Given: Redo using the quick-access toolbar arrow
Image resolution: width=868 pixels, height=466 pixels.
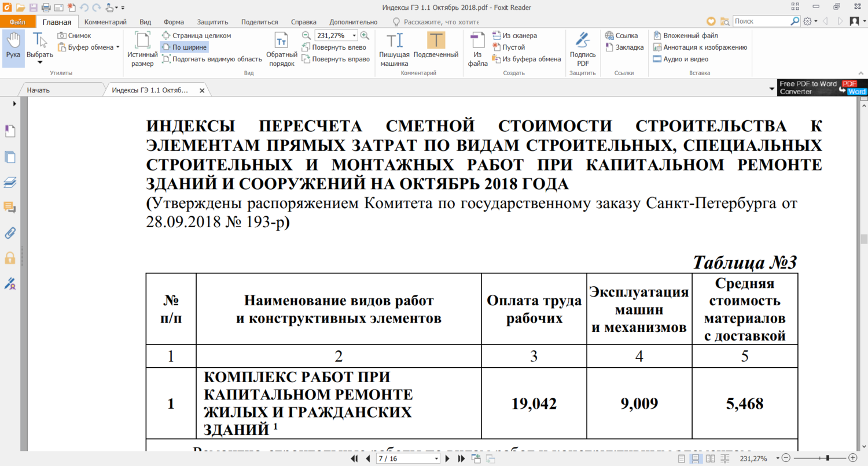Looking at the screenshot, I should (x=96, y=8).
